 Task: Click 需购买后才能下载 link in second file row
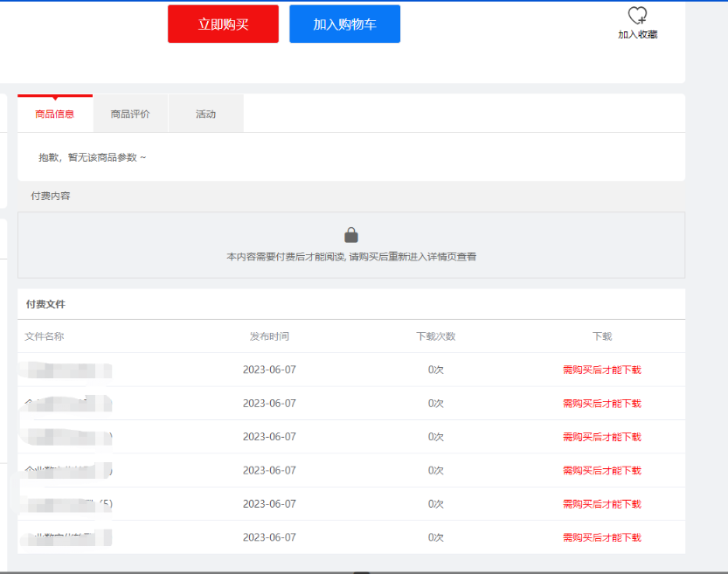(x=601, y=404)
